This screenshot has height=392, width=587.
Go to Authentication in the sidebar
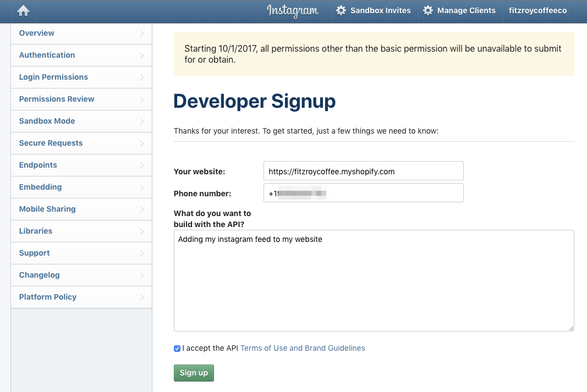(x=81, y=56)
